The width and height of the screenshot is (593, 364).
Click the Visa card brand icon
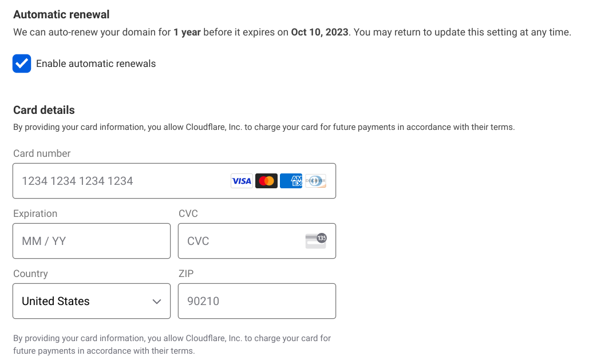tap(242, 181)
